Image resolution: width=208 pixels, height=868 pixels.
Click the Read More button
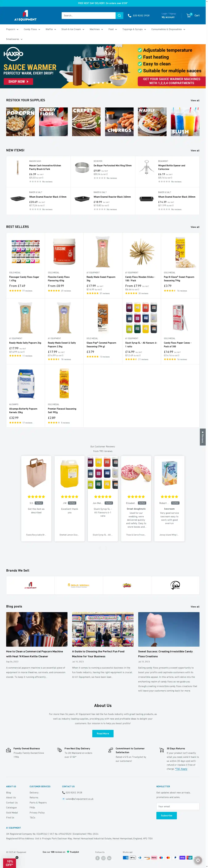(x=103, y=733)
